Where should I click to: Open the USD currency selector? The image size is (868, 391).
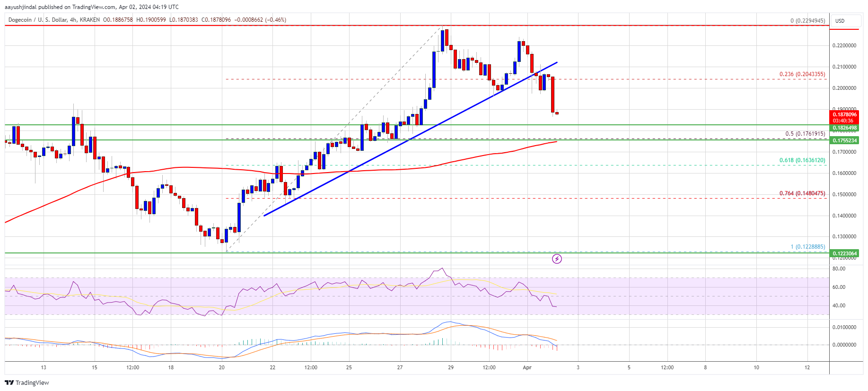pyautogui.click(x=840, y=21)
